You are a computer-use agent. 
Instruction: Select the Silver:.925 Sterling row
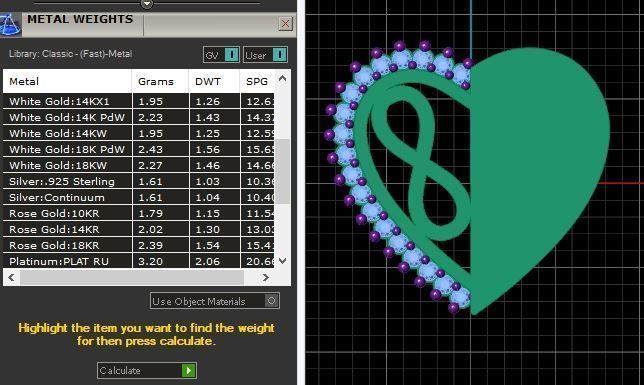point(138,181)
